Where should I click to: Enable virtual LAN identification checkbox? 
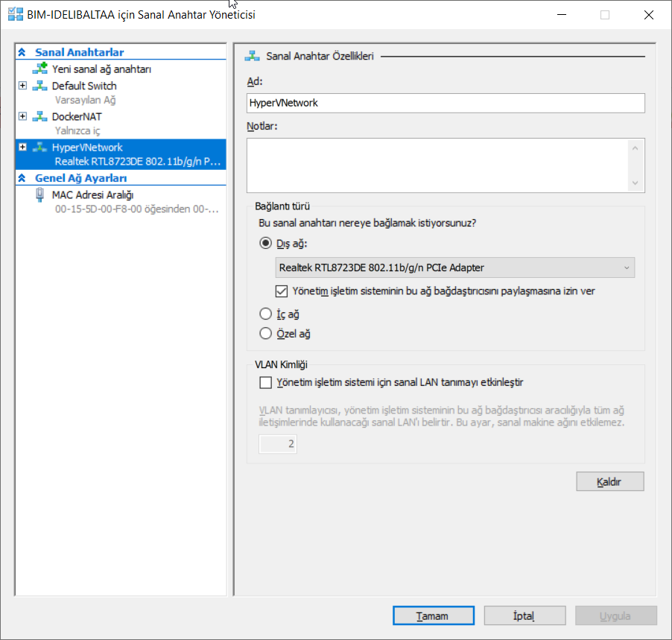tap(265, 383)
